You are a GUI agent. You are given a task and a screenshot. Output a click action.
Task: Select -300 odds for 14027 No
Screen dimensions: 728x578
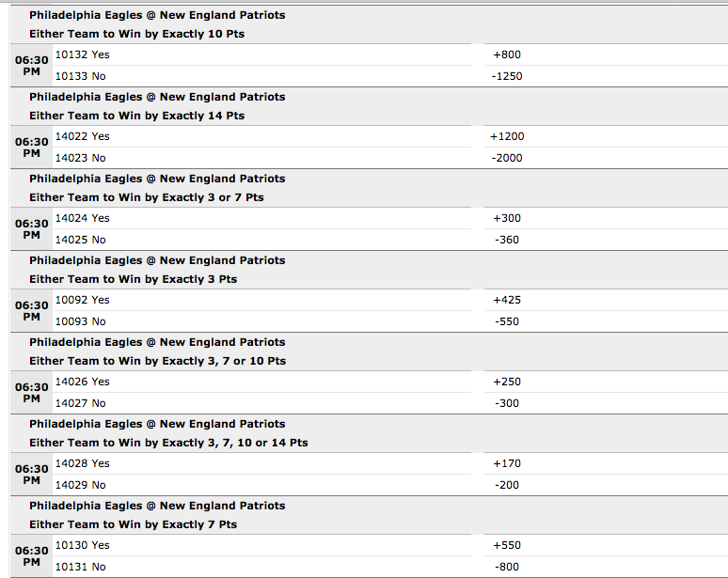click(507, 403)
